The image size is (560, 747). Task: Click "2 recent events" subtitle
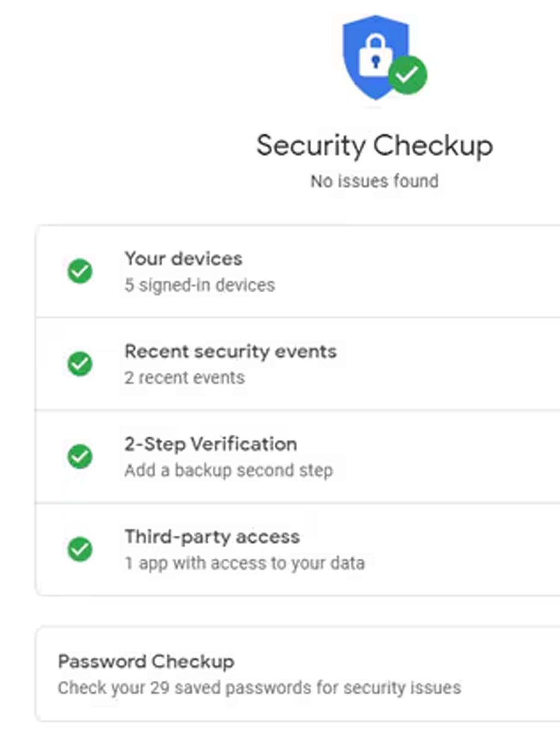tap(184, 378)
